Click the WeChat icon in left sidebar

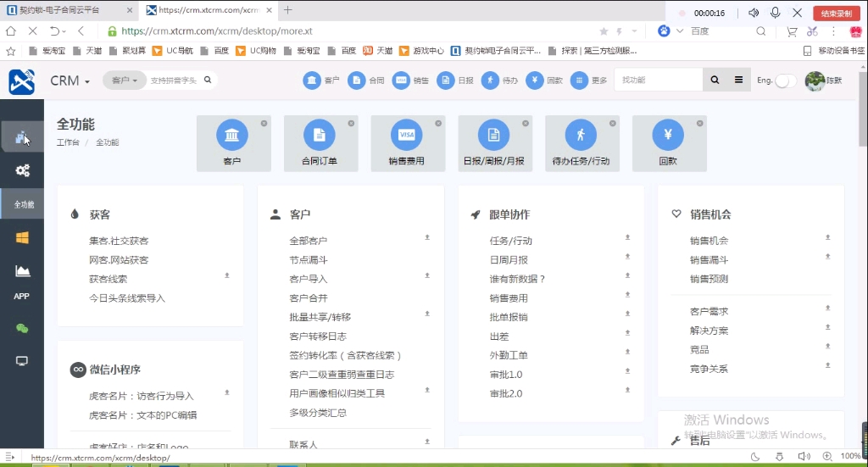pos(22,329)
